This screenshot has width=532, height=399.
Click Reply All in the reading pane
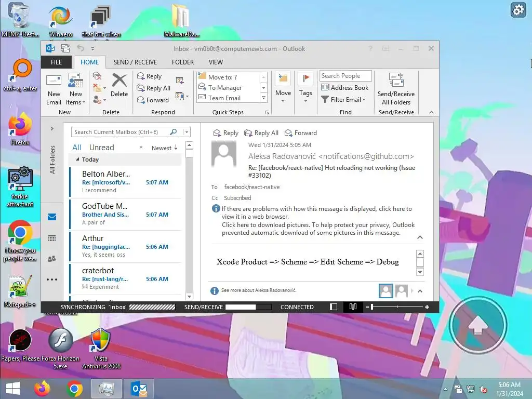pyautogui.click(x=261, y=133)
